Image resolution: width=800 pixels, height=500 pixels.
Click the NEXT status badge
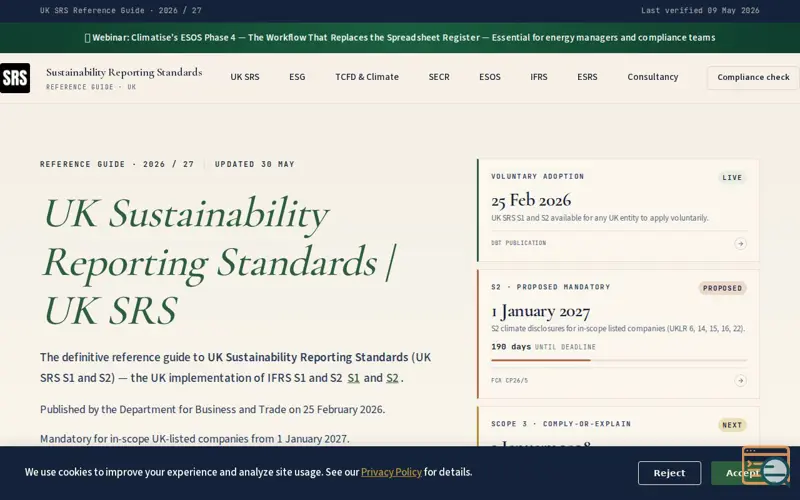(732, 425)
